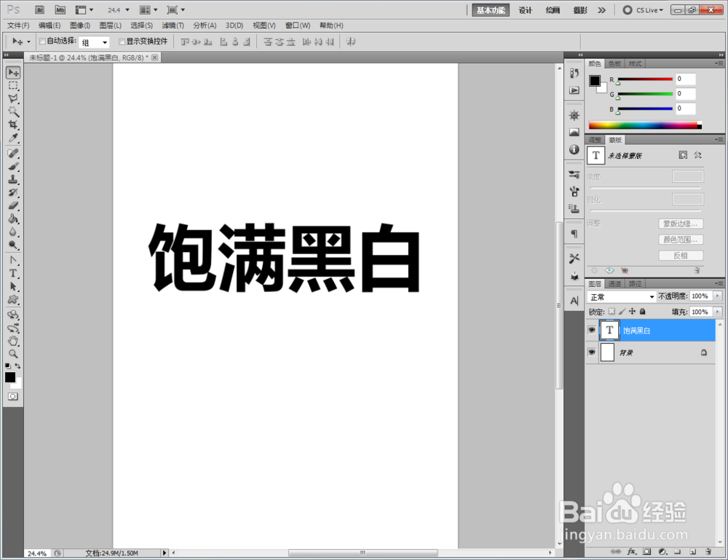Hide the 饱满黑白 text layer
The width and height of the screenshot is (728, 560).
591,330
